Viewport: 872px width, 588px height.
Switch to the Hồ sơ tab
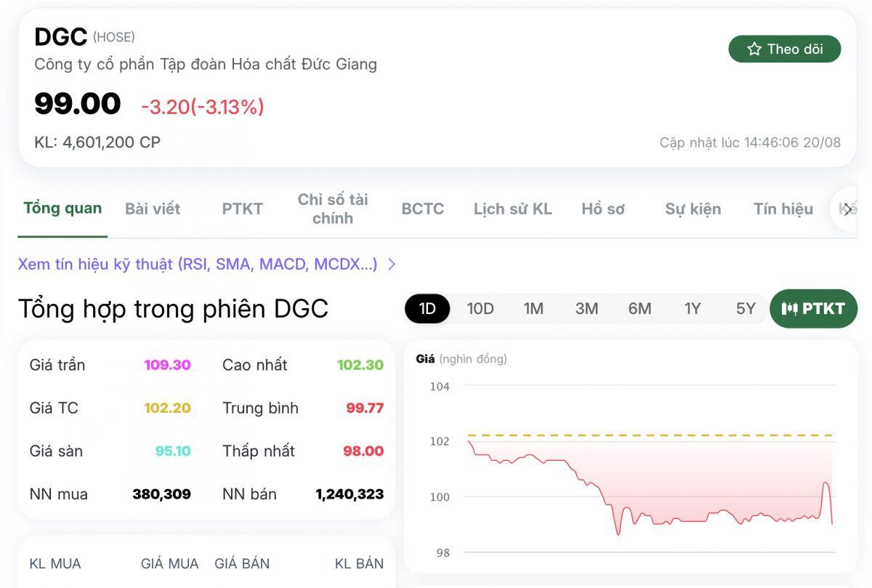pos(603,209)
